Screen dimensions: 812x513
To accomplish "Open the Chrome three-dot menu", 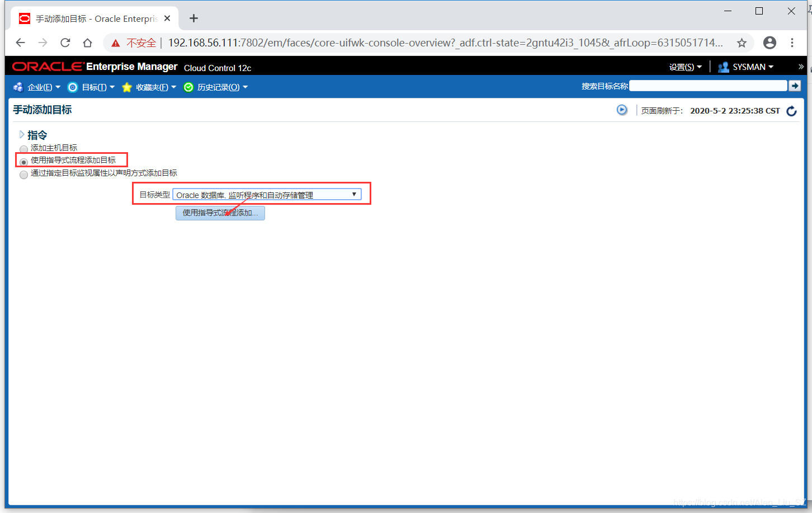I will tap(792, 43).
